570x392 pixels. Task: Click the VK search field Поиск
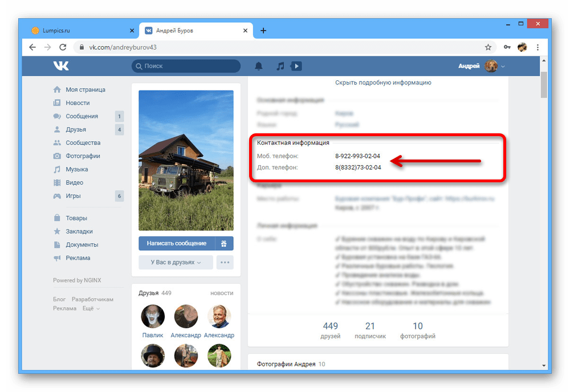click(186, 66)
